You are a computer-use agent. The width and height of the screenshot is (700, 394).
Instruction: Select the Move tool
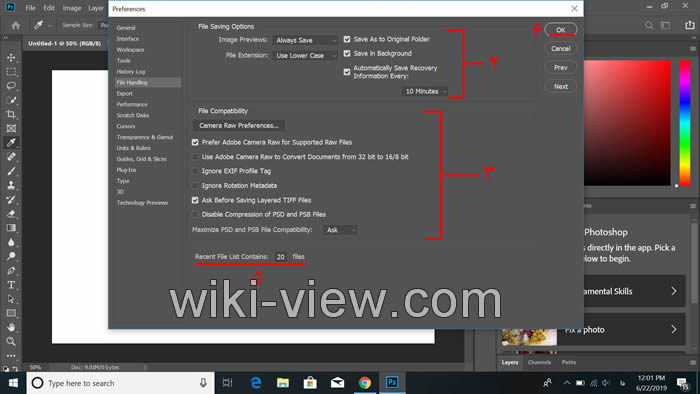click(x=11, y=58)
